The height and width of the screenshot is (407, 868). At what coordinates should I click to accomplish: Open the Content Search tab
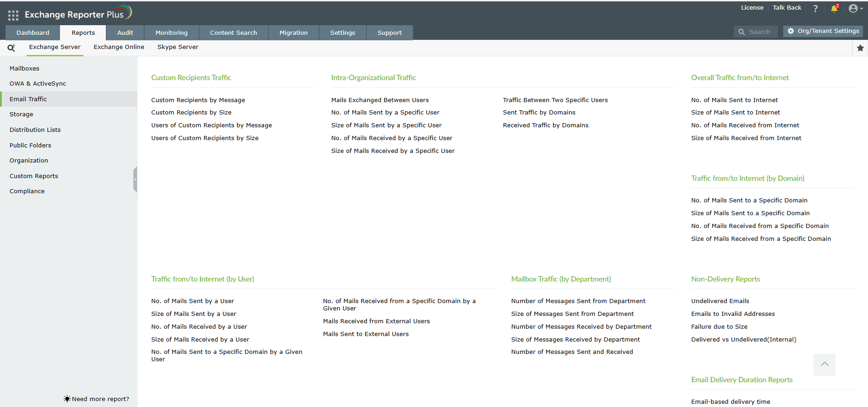(x=234, y=33)
